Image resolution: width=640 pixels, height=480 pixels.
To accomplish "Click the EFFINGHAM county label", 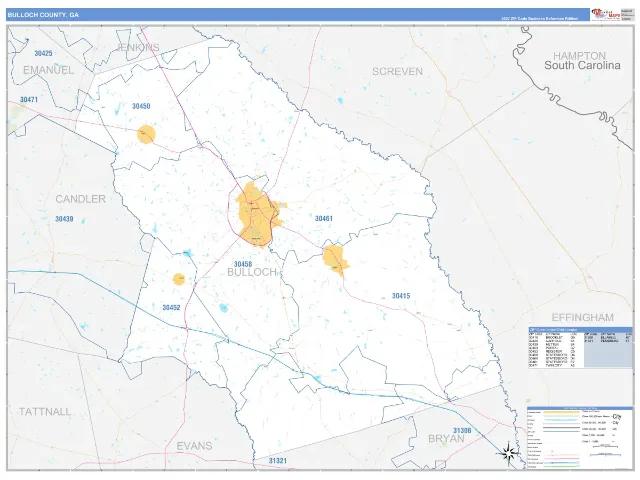I will tap(582, 317).
